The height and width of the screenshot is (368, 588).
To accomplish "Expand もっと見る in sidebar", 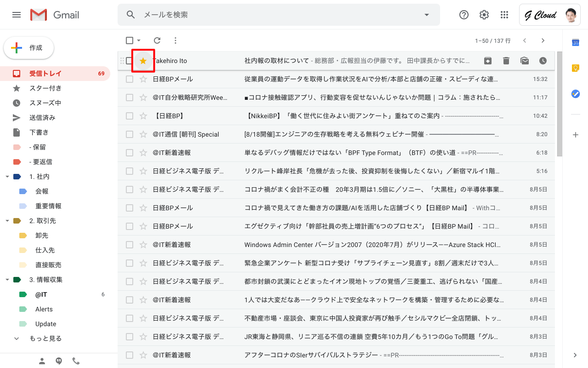I will click(45, 339).
